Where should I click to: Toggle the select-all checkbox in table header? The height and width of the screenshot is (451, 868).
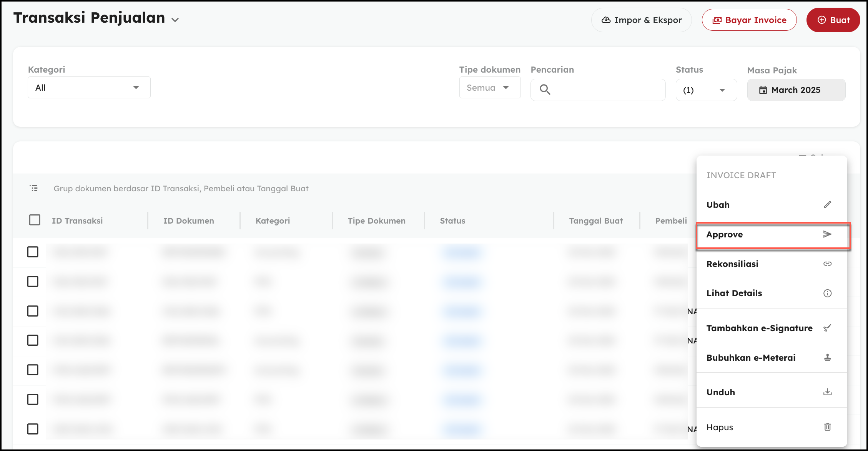(x=35, y=220)
